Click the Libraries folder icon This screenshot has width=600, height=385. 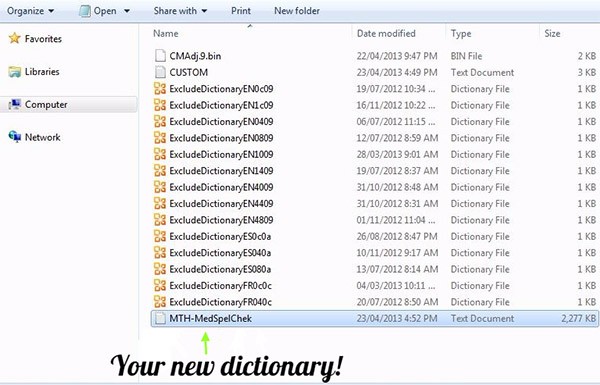click(x=15, y=72)
